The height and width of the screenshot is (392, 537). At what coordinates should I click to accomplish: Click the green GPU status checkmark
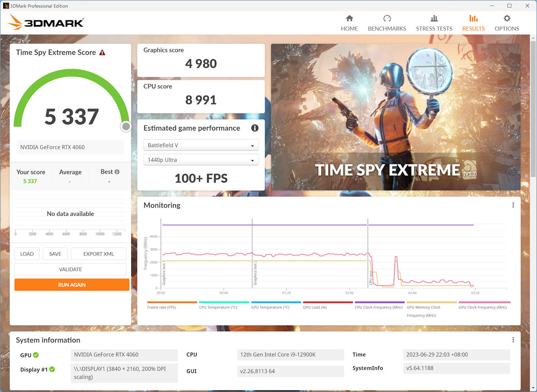36,355
